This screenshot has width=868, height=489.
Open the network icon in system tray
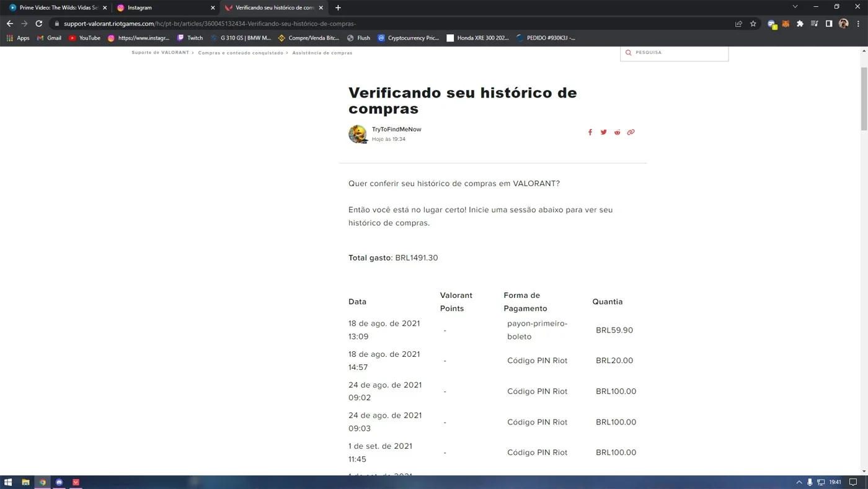(821, 482)
